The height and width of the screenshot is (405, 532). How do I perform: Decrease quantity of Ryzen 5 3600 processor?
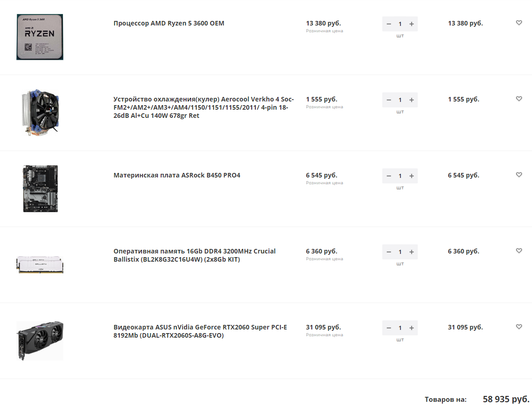point(389,24)
